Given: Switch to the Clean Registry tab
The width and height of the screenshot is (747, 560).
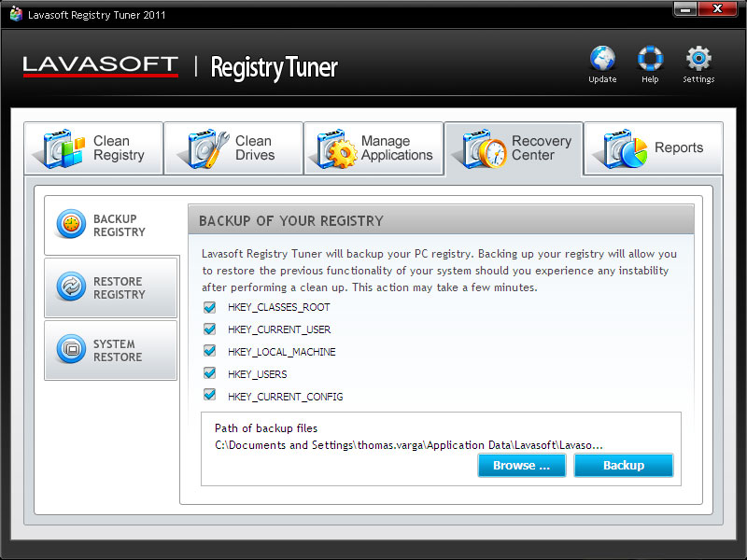Looking at the screenshot, I should [93, 148].
